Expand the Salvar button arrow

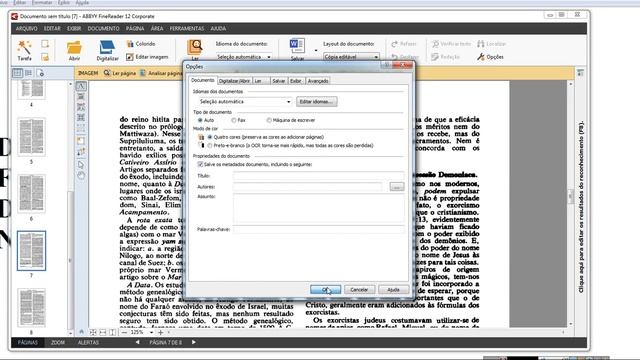pyautogui.click(x=316, y=51)
